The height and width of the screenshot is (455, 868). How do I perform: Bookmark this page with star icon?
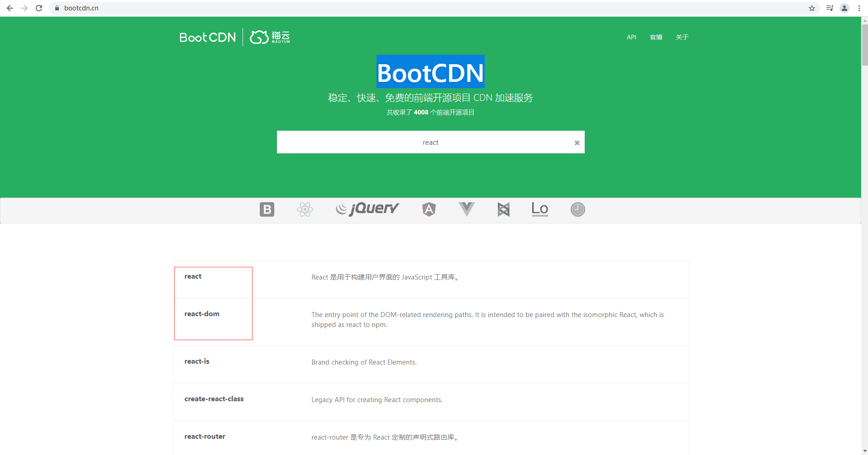coord(812,8)
